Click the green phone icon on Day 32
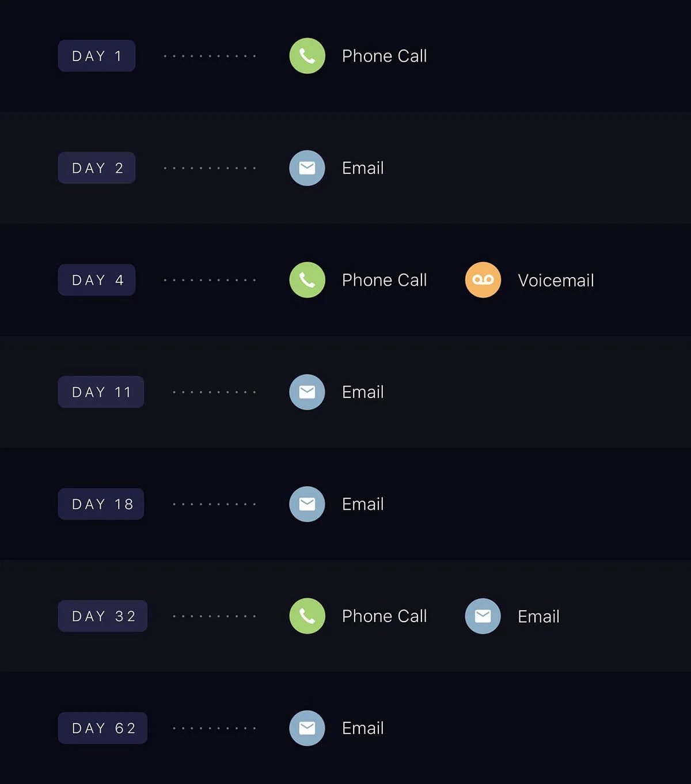Image resolution: width=691 pixels, height=784 pixels. [307, 616]
